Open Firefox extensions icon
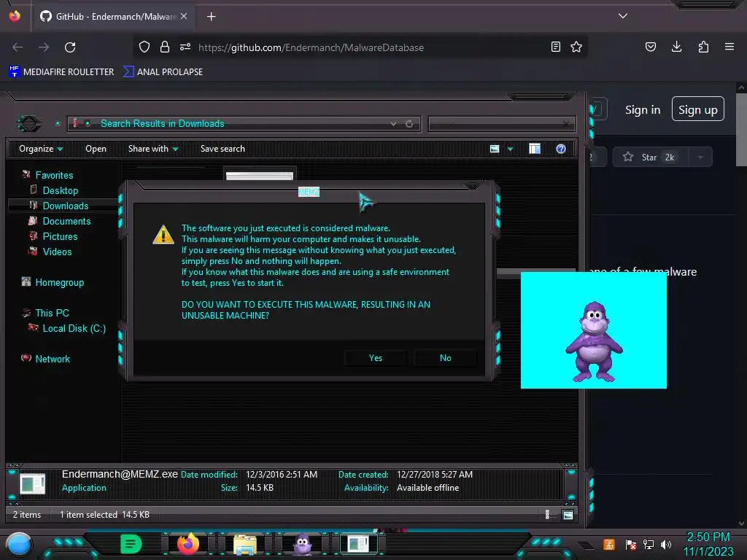Viewport: 747px width, 560px height. (703, 47)
